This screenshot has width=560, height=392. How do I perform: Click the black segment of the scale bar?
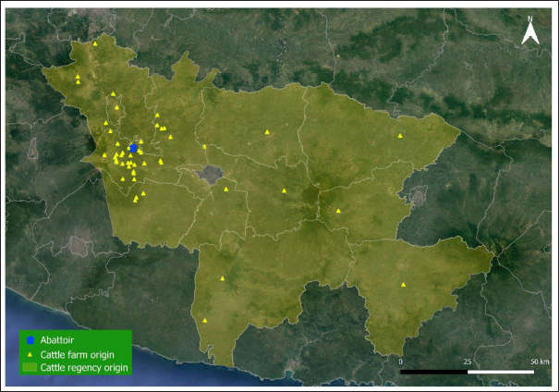pyautogui.click(x=435, y=372)
